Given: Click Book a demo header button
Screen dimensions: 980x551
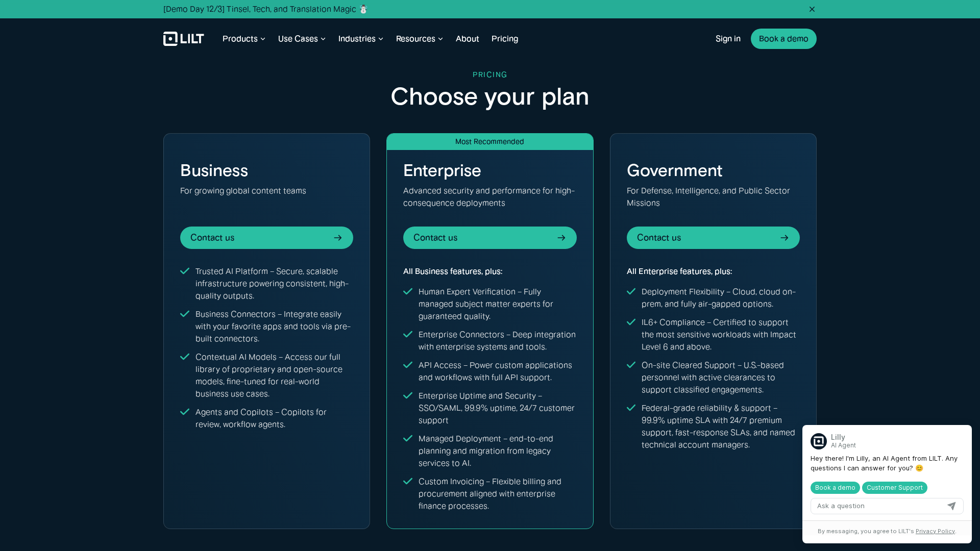Looking at the screenshot, I should point(783,39).
